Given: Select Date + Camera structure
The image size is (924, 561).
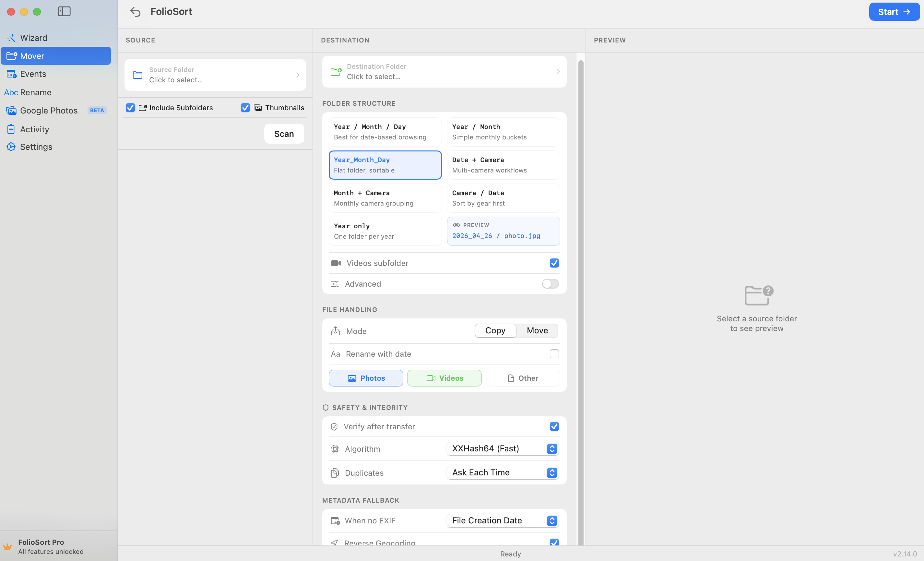Looking at the screenshot, I should point(503,165).
